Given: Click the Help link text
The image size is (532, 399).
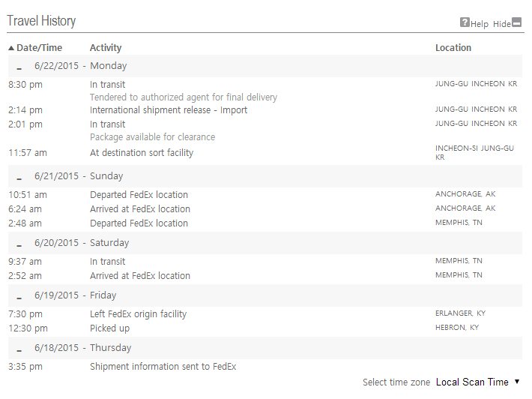Looking at the screenshot, I should (480, 24).
